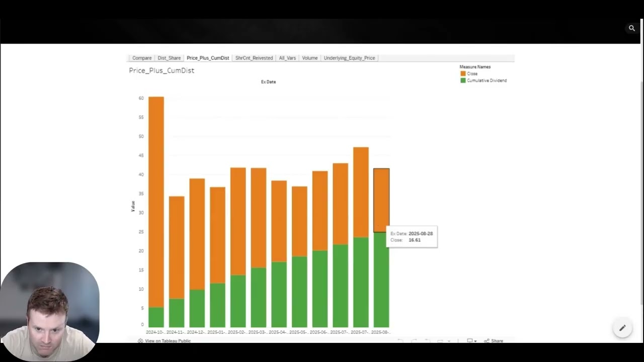The height and width of the screenshot is (362, 644).
Task: Click the orange Close segment of the 2025-01 bar
Action: (217, 235)
